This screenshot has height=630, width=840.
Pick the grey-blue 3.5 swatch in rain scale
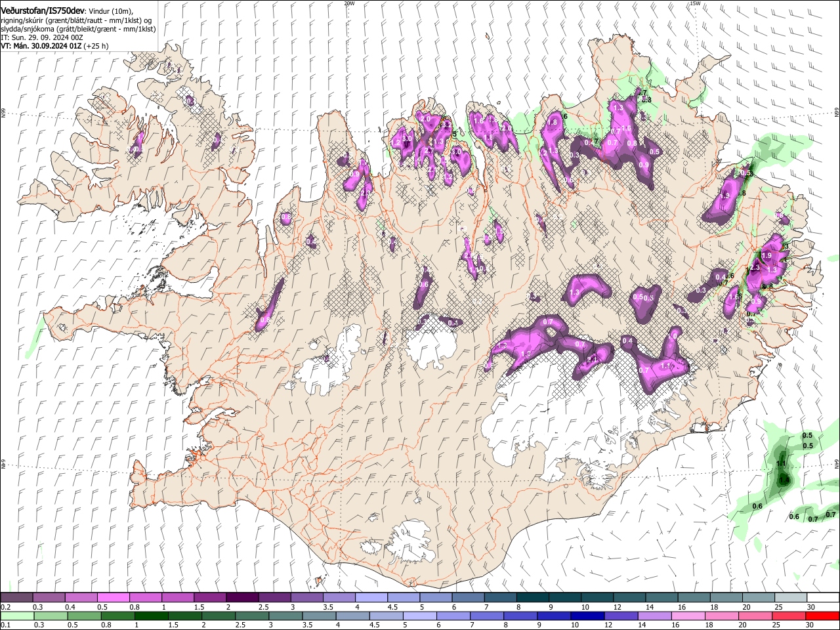(318, 616)
